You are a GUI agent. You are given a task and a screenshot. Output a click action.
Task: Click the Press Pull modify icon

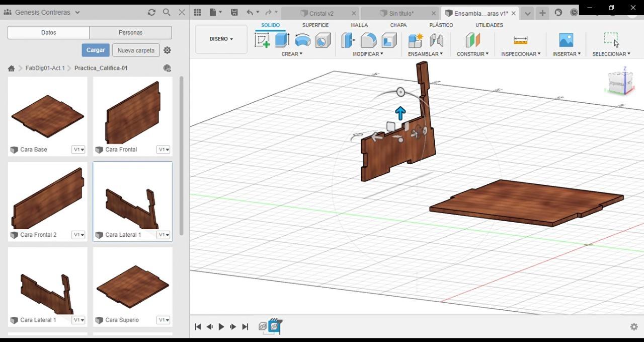pyautogui.click(x=348, y=40)
